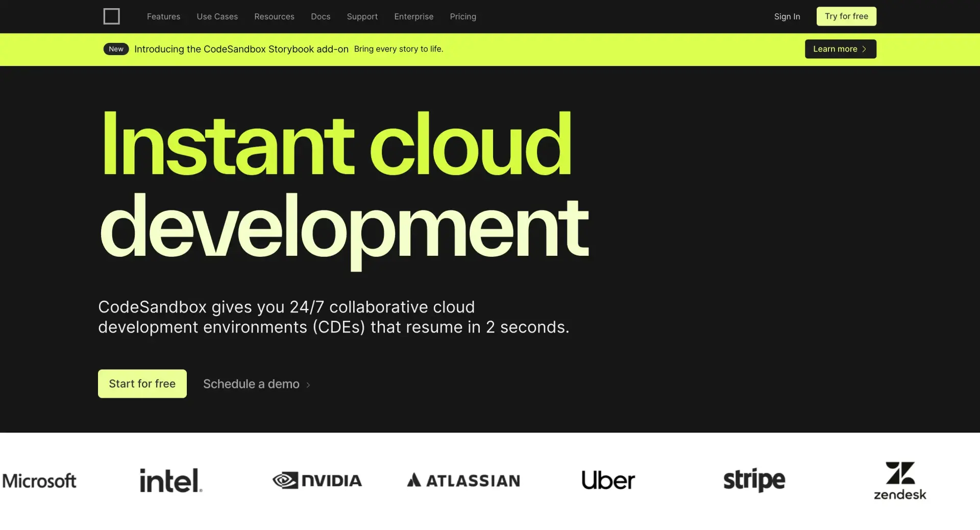Open the Enterprise nav item
This screenshot has width=980, height=530.
pyautogui.click(x=413, y=16)
